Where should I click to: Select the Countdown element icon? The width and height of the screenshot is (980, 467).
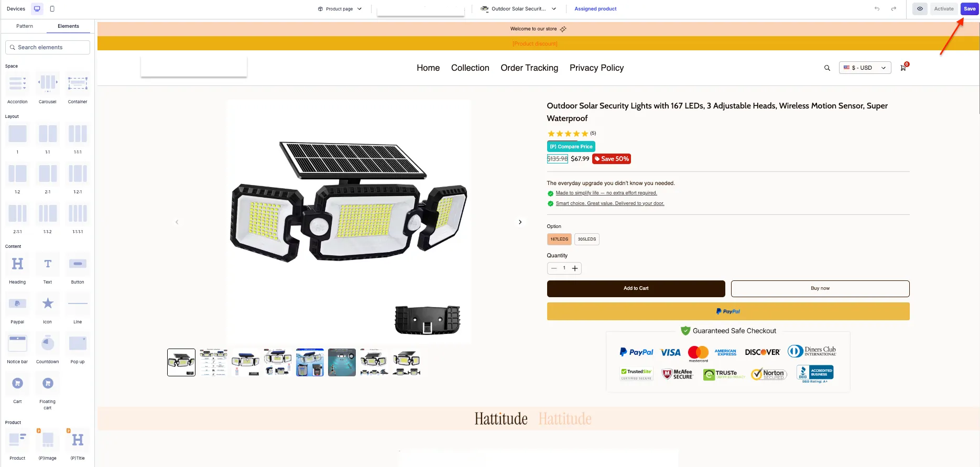(x=48, y=343)
